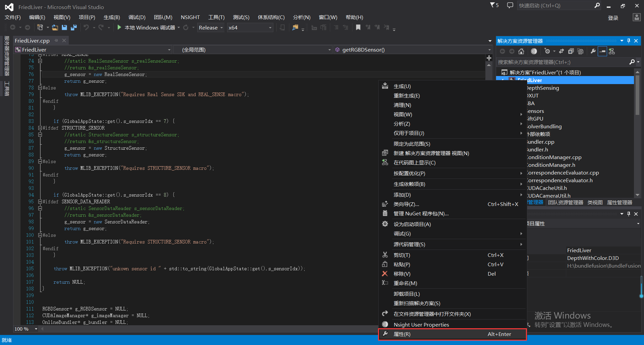Open the 工具箱 side panel tab
The image size is (644, 345).
(6, 88)
